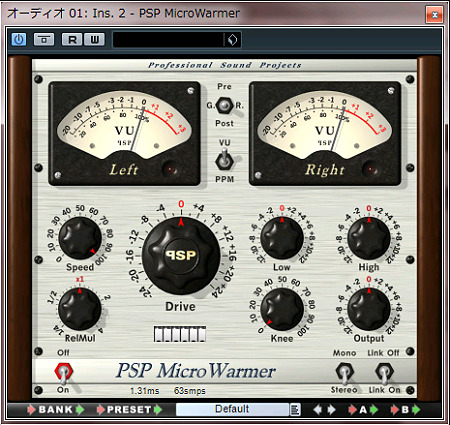The width and height of the screenshot is (450, 425).
Task: Flip the Link Off/Link On switch
Action: (x=385, y=373)
